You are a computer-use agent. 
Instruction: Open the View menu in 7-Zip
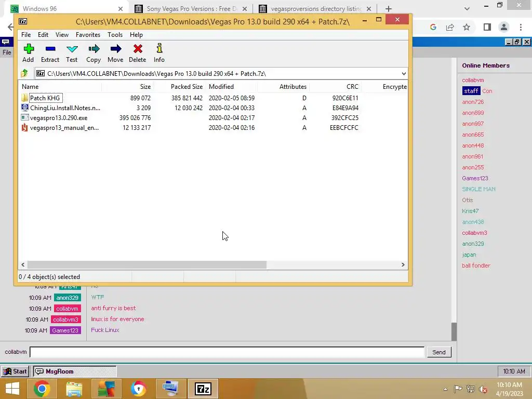point(62,35)
